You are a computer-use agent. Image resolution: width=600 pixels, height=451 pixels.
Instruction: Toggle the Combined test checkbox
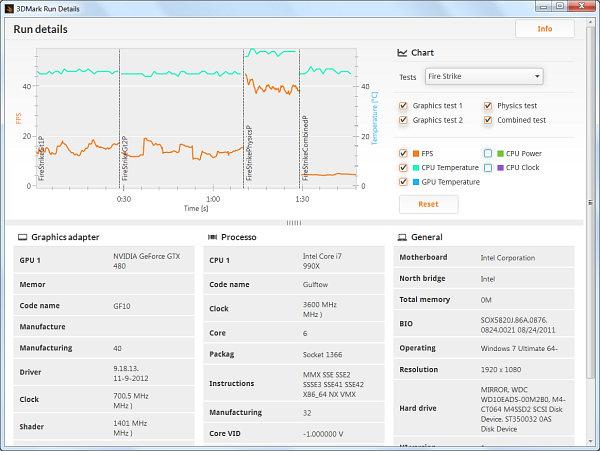[x=488, y=120]
